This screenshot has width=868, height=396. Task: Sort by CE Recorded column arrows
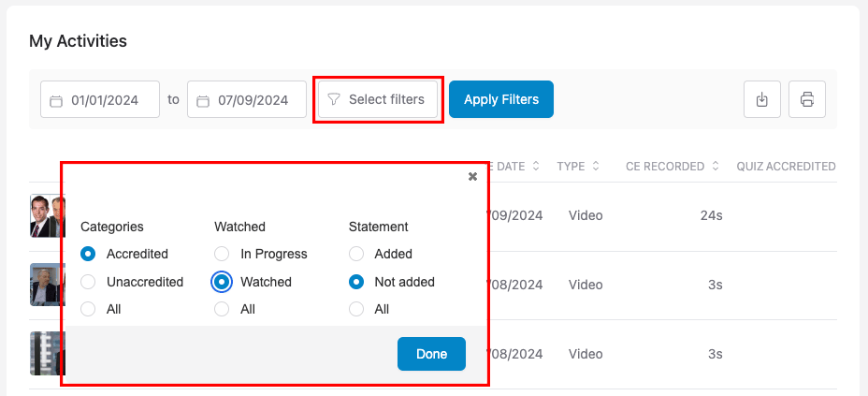coord(716,167)
